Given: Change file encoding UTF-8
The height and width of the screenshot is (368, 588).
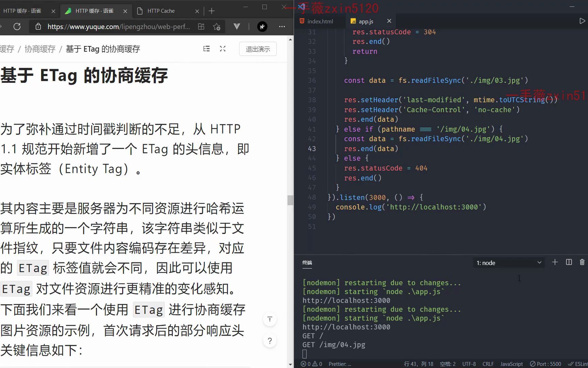Looking at the screenshot, I should (469, 364).
